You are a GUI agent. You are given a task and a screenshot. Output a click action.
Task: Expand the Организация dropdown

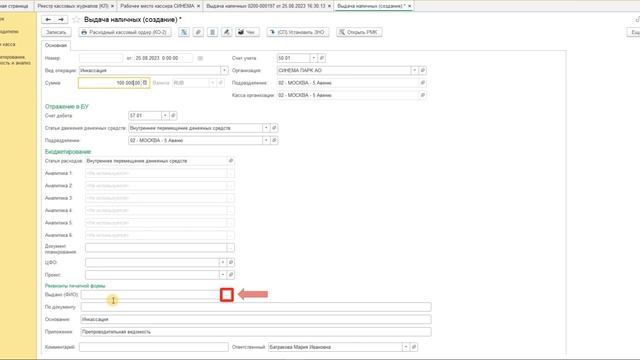pyautogui.click(x=414, y=71)
